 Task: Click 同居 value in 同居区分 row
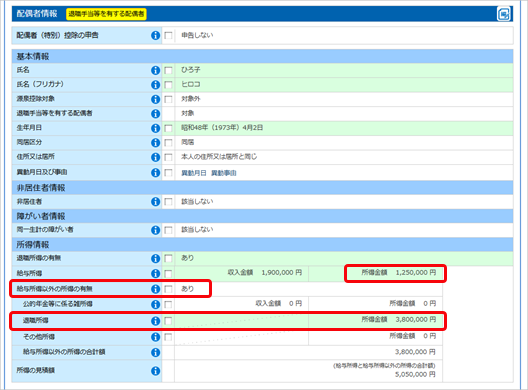(x=188, y=142)
